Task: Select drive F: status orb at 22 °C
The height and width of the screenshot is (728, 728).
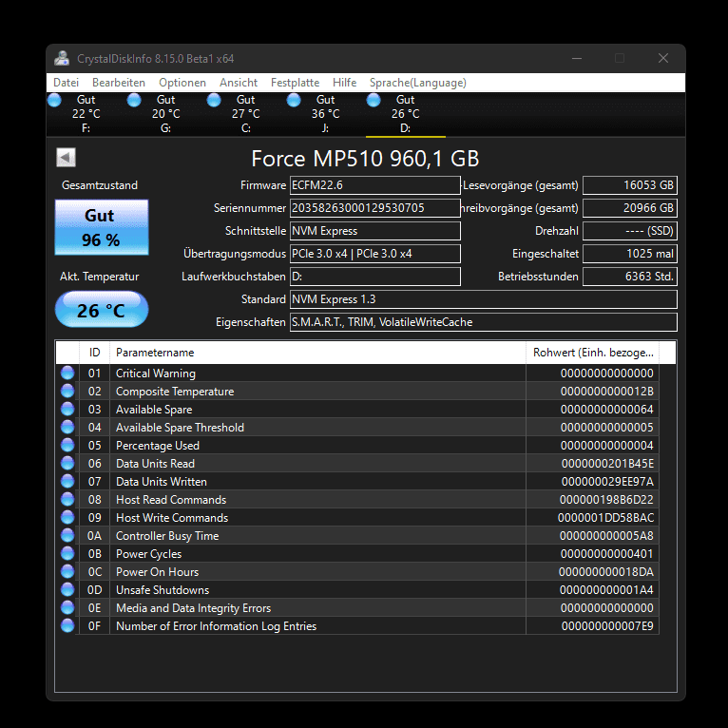Action: (x=54, y=100)
